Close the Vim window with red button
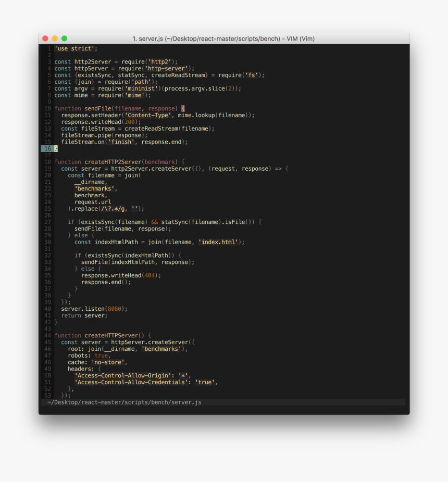The height and width of the screenshot is (482, 448). (45, 39)
